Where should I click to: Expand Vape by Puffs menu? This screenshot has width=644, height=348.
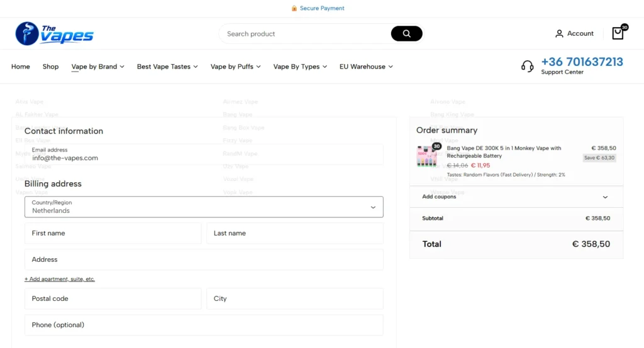point(235,67)
